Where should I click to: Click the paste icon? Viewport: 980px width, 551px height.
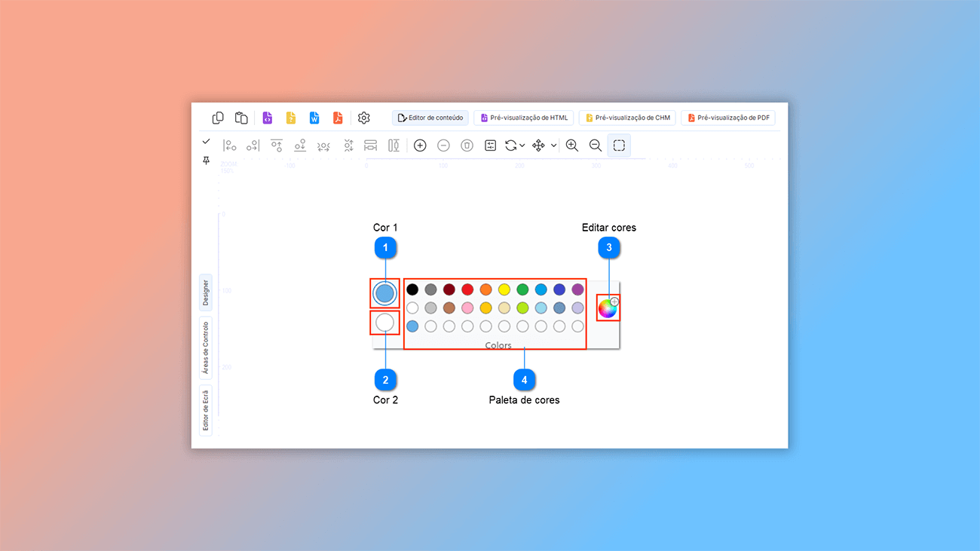tap(241, 118)
